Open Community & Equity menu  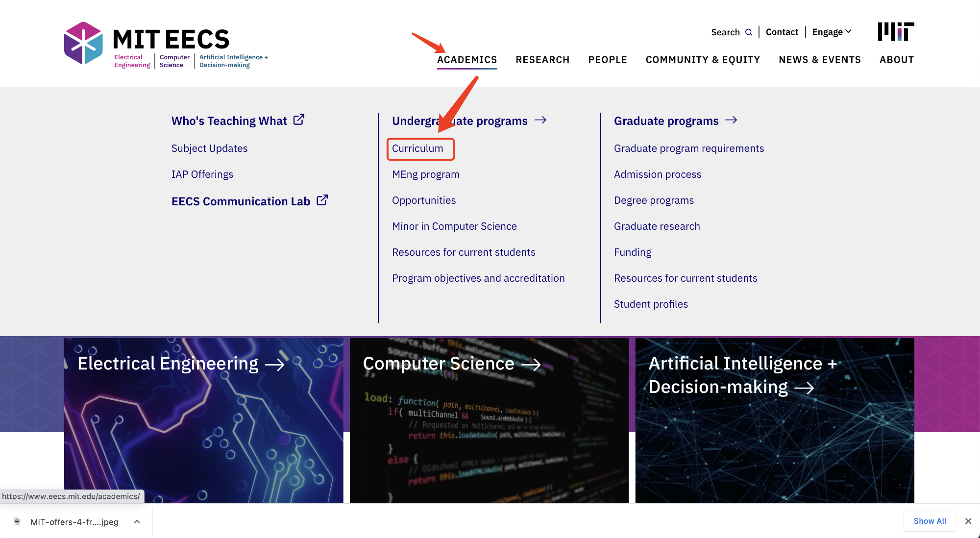click(703, 60)
